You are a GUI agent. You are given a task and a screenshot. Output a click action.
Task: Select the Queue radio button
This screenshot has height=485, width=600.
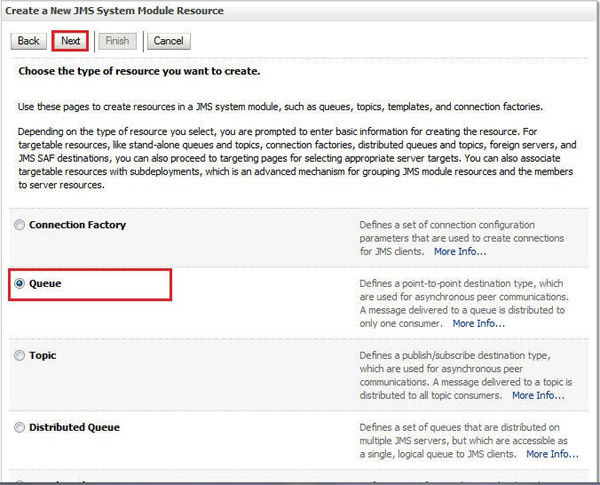(20, 284)
